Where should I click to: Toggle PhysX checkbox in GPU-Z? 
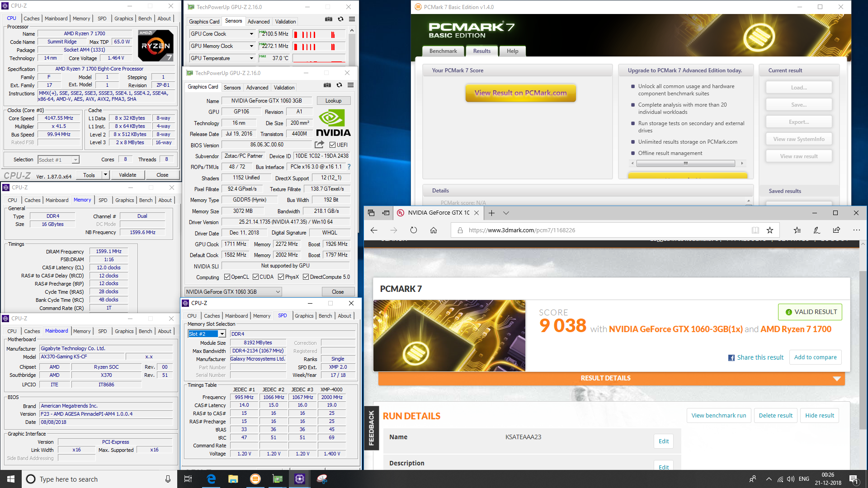[281, 277]
